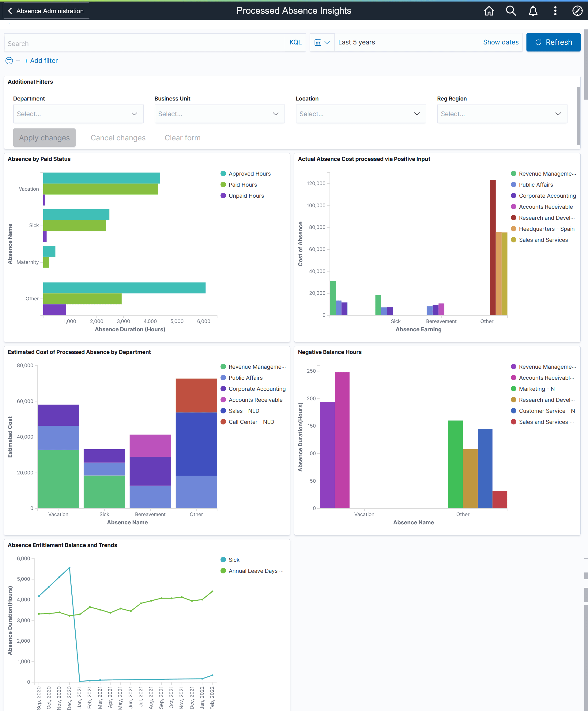Open the calendar date picker icon
588x711 pixels.
pos(318,42)
